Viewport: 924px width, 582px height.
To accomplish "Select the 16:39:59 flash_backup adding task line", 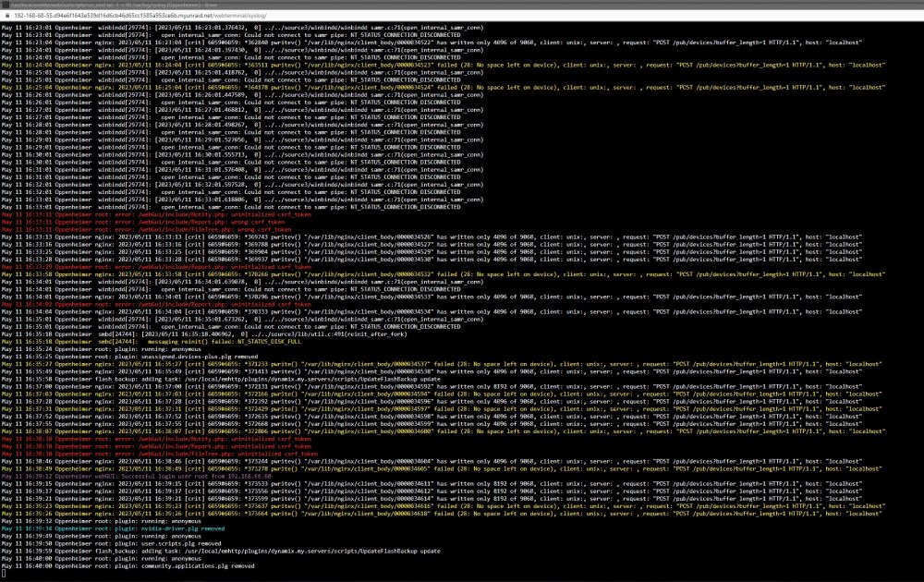I will click(221, 551).
